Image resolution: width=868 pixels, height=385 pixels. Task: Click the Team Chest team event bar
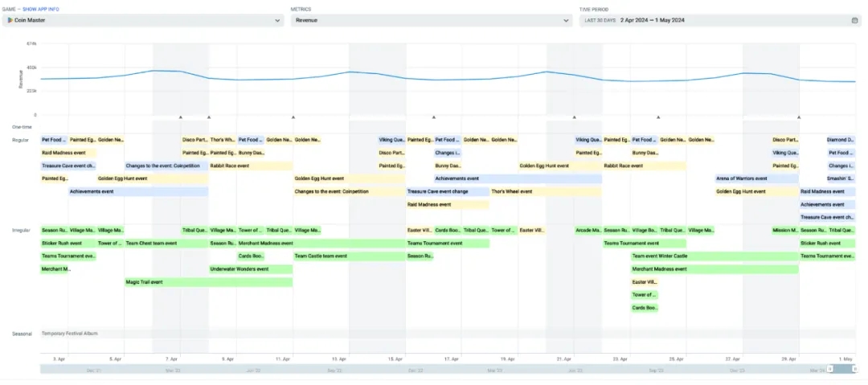point(166,244)
